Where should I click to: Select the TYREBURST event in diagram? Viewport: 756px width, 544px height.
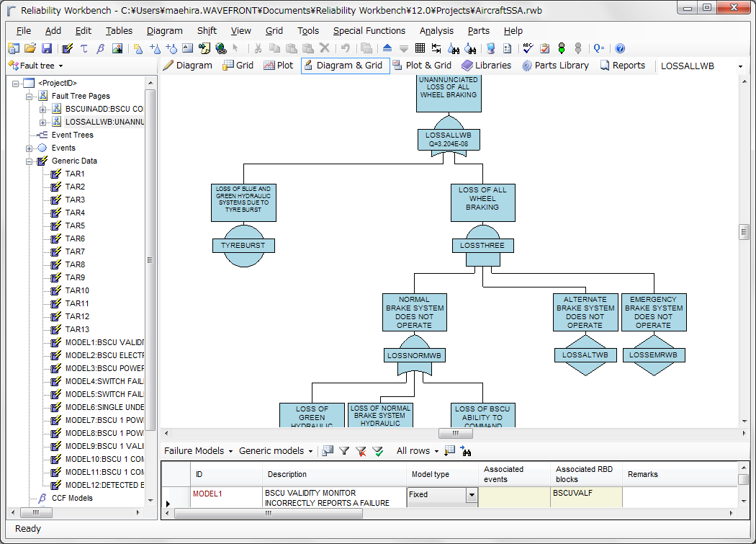click(243, 246)
